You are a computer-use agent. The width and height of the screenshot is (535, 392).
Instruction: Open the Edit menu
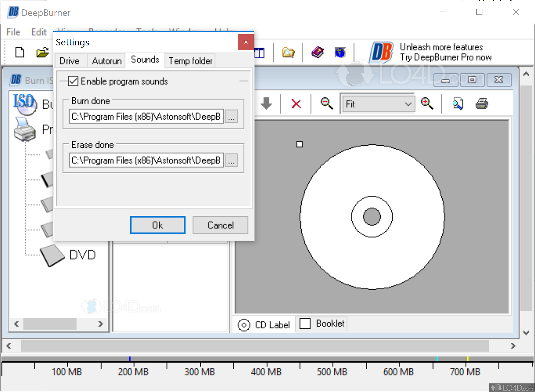(39, 32)
